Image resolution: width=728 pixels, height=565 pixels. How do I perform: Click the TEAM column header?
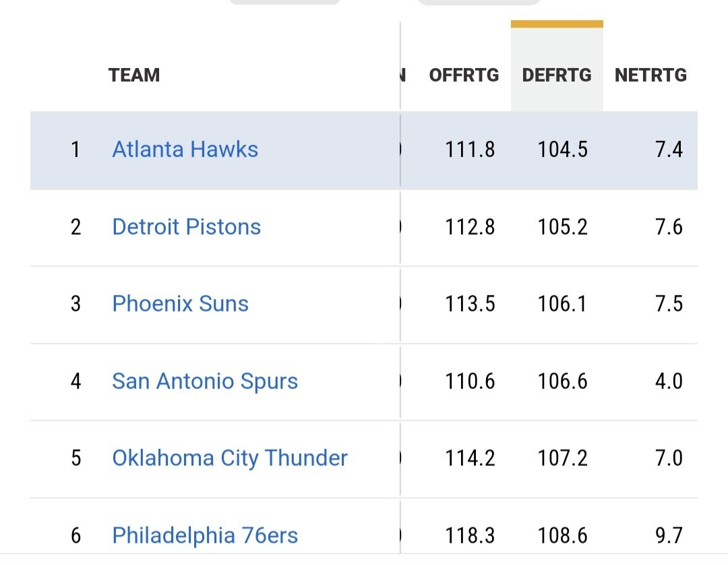(x=134, y=75)
